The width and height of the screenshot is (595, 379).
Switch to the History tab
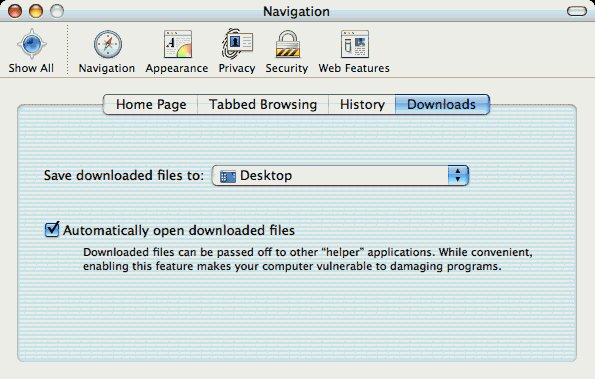click(362, 104)
